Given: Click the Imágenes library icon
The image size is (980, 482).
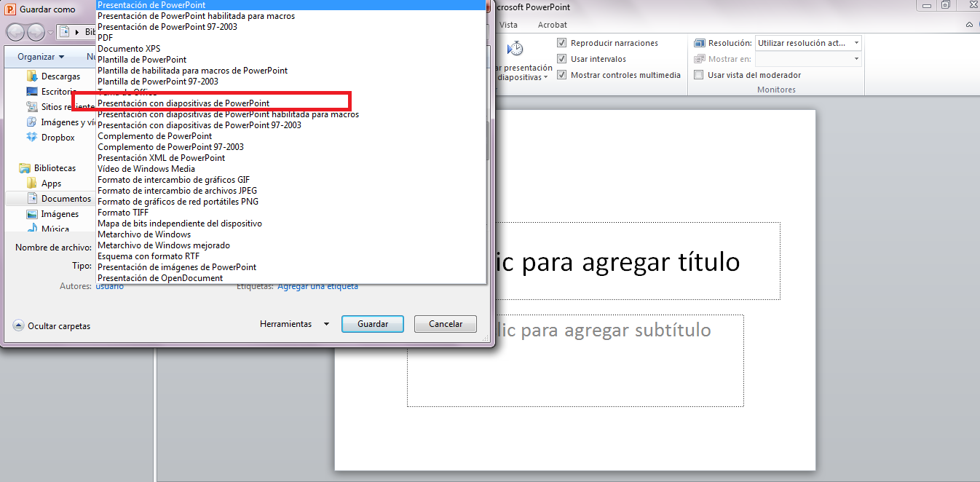Looking at the screenshot, I should [x=32, y=214].
